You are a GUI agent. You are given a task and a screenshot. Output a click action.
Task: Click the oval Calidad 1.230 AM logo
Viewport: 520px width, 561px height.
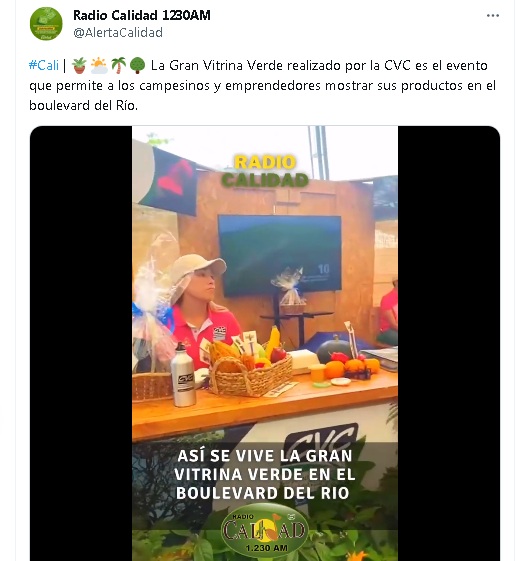(x=265, y=530)
